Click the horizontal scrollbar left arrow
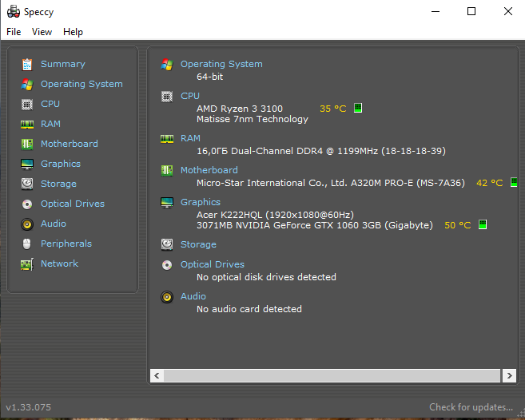The image size is (525, 420). pyautogui.click(x=157, y=375)
